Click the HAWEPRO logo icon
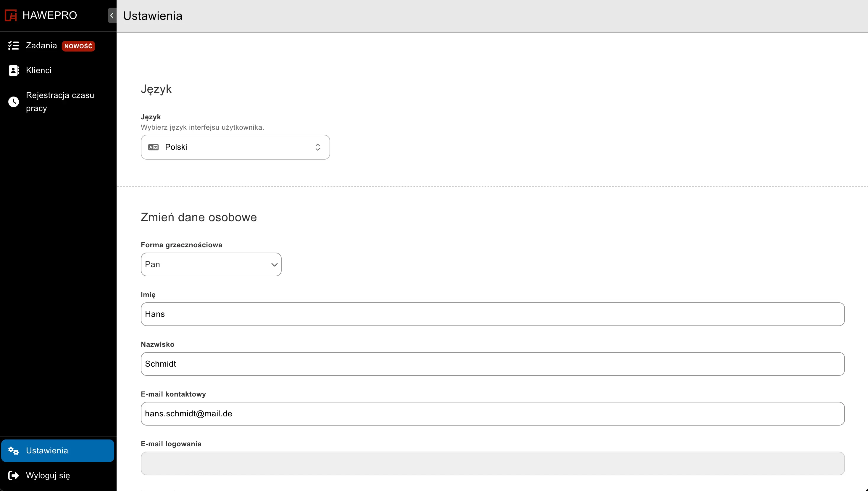 coord(11,15)
